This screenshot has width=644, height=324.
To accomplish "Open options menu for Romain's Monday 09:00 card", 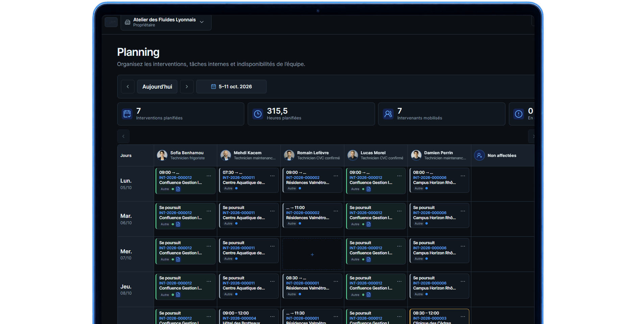I will [336, 176].
